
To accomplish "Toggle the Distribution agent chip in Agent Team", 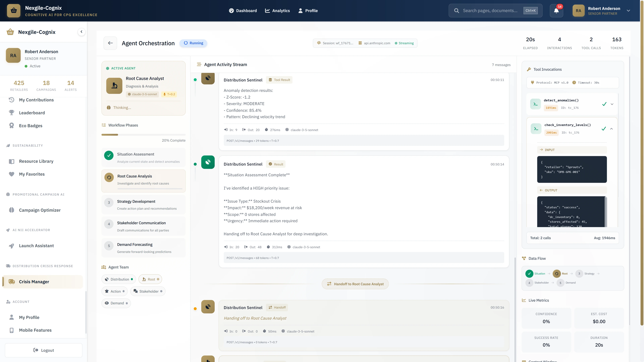I will pos(119,279).
